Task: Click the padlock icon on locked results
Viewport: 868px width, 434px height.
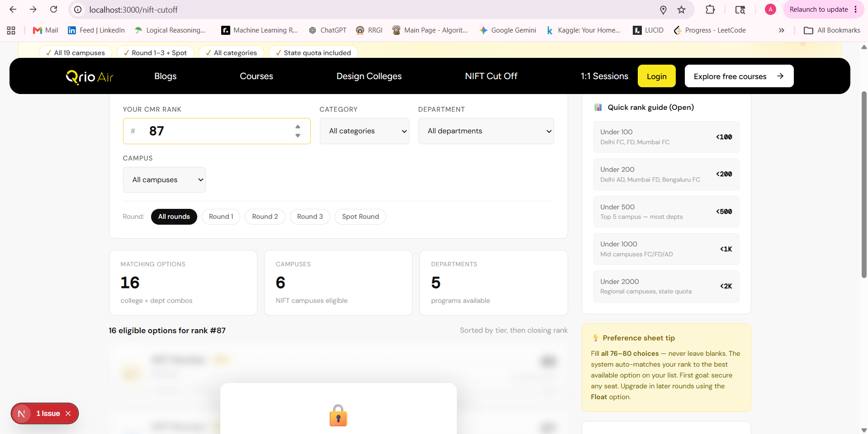Action: click(x=338, y=415)
